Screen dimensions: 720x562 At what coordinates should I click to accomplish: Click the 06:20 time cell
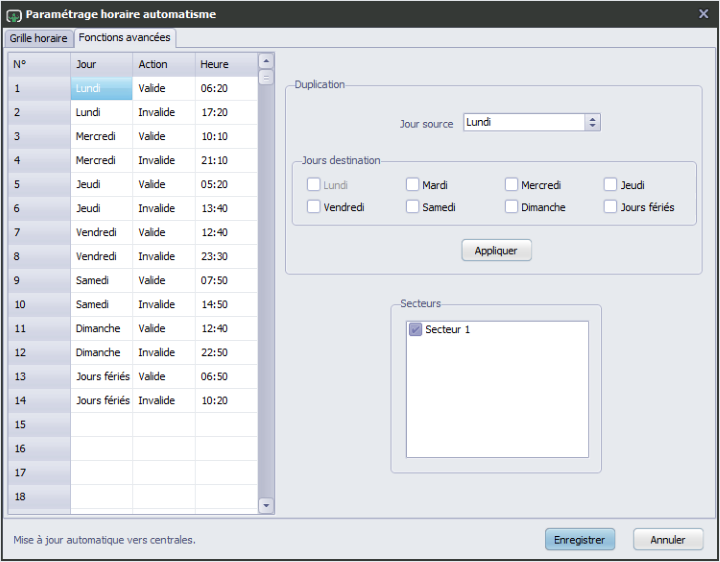click(x=226, y=88)
